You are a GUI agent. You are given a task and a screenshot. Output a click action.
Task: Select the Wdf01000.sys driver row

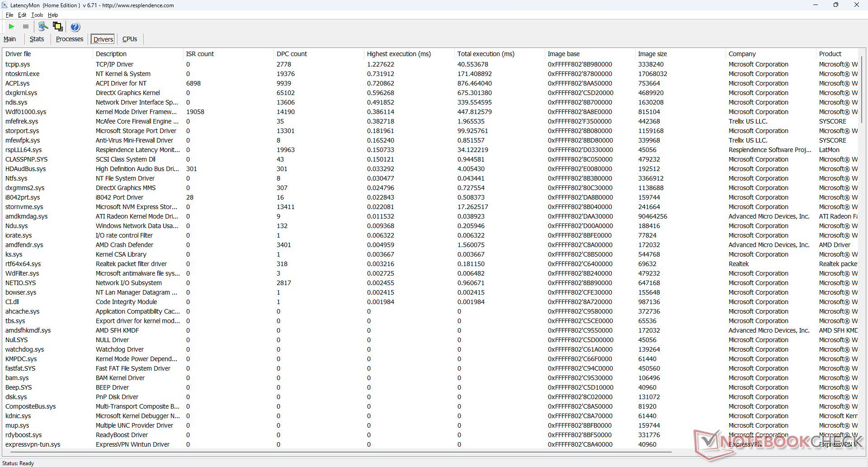pyautogui.click(x=430, y=112)
